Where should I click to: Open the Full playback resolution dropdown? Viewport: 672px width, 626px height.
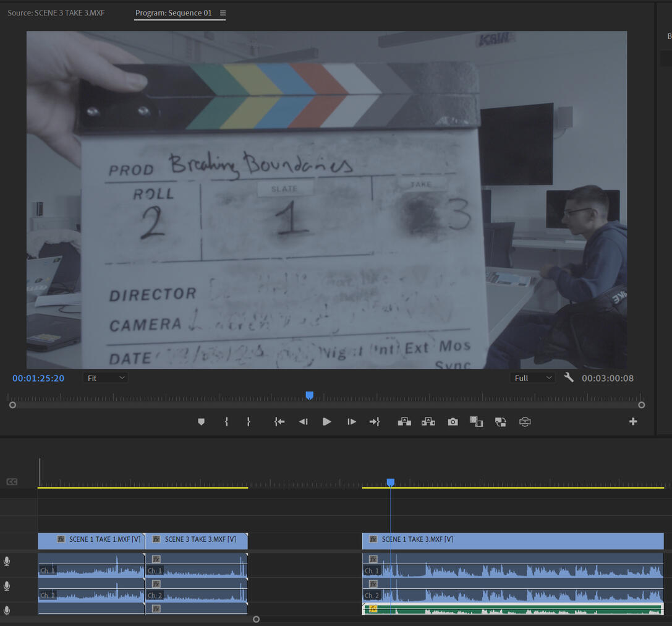pos(533,378)
